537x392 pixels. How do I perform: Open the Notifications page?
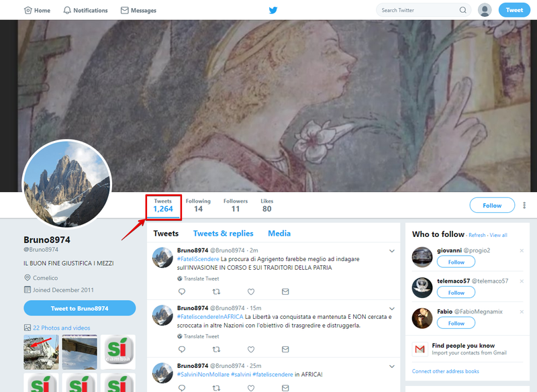86,10
